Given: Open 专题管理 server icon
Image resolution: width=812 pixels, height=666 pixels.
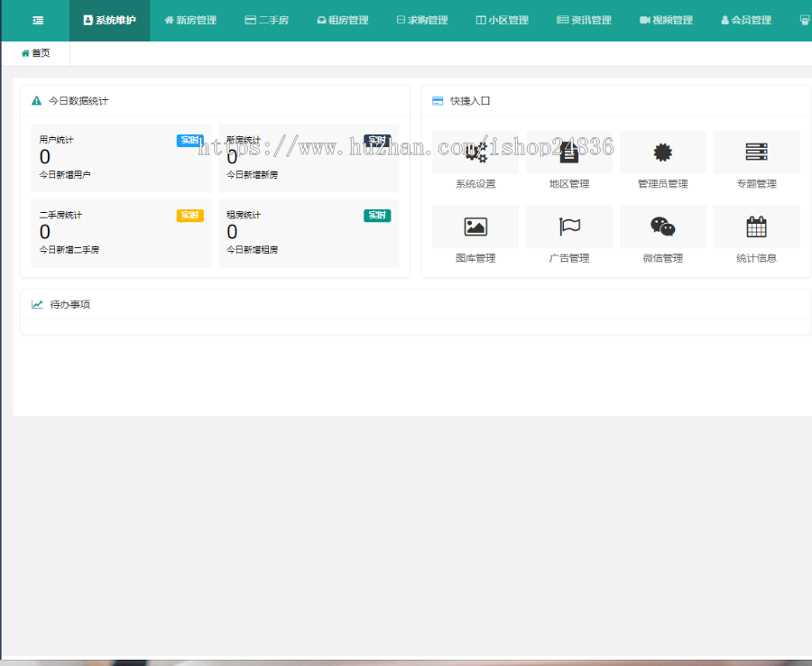Looking at the screenshot, I should [756, 153].
